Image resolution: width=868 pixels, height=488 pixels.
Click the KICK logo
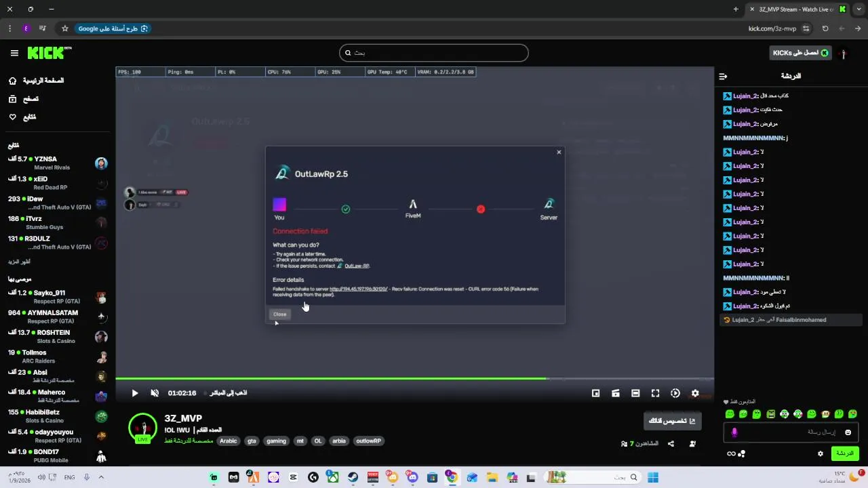[x=49, y=53]
